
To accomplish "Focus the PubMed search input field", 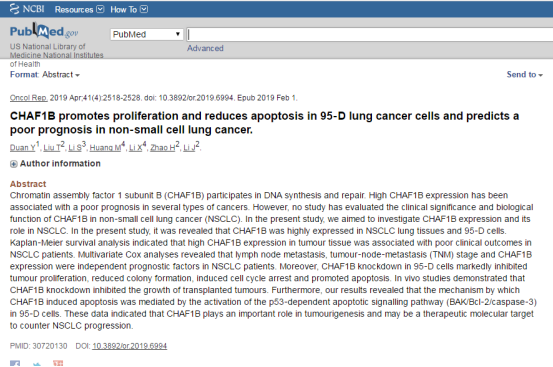I will tap(370, 35).
